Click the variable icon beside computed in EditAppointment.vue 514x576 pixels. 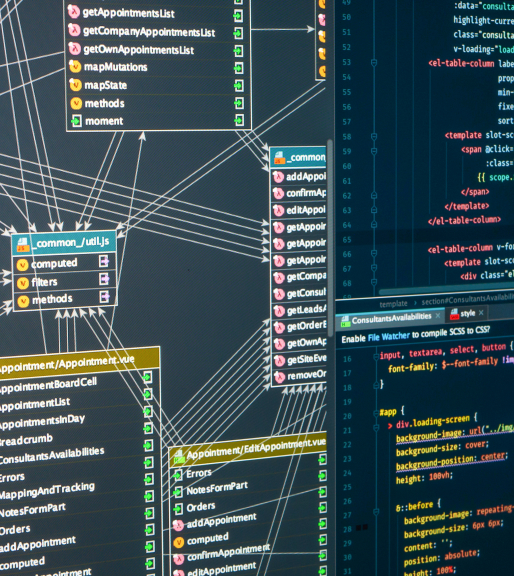pos(179,542)
